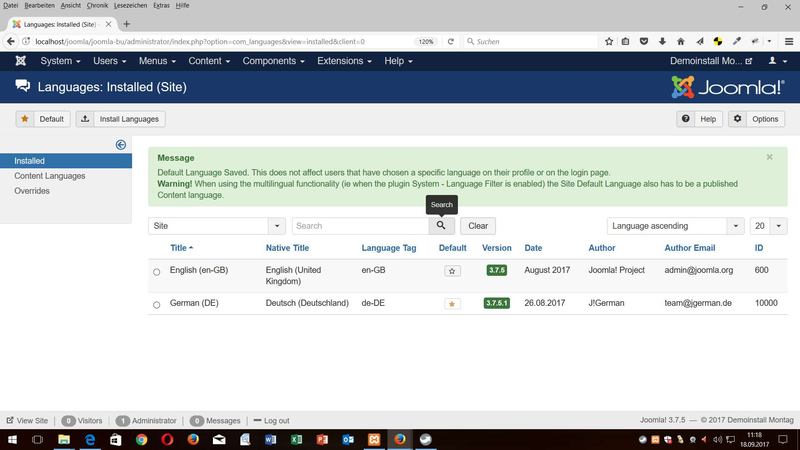Open Chrome from the taskbar

(141, 439)
